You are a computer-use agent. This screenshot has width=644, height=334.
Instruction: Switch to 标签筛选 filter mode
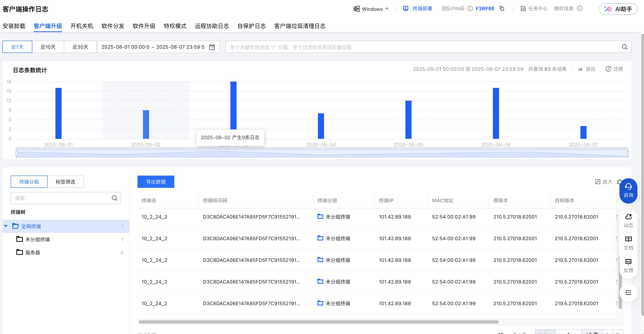tap(65, 182)
